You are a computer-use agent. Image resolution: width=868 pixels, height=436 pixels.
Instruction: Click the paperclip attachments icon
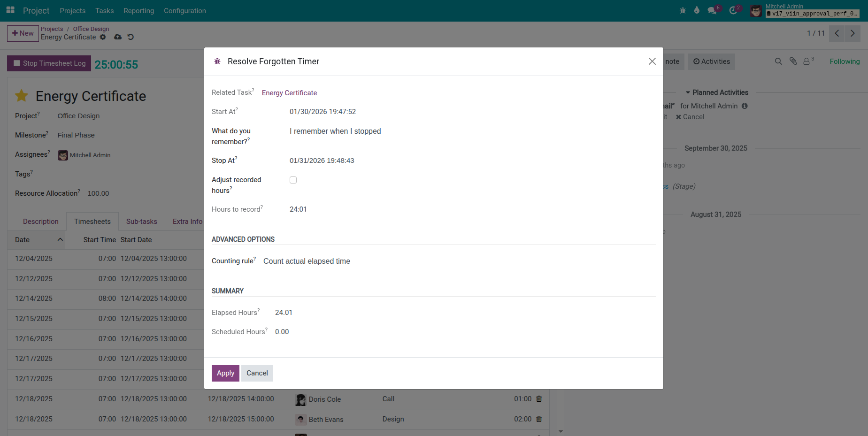point(793,61)
